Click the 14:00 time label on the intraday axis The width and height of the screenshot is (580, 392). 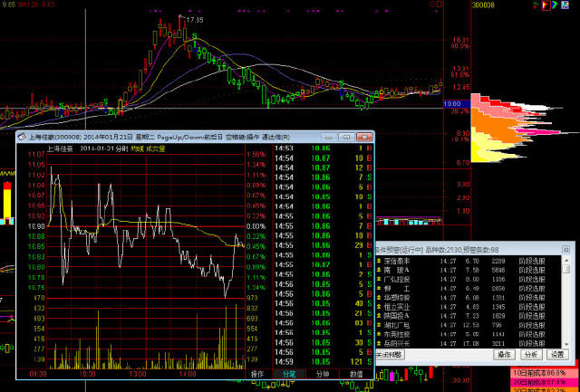[x=188, y=374]
